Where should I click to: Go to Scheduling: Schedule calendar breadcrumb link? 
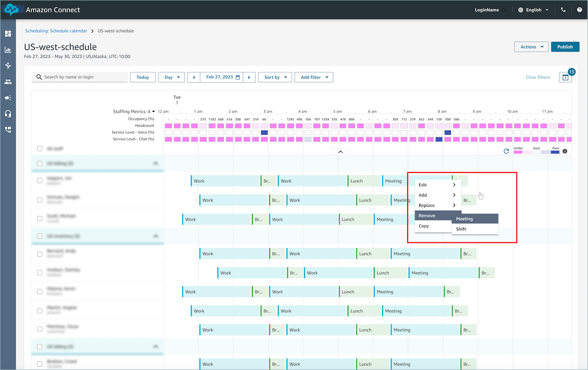[x=56, y=31]
